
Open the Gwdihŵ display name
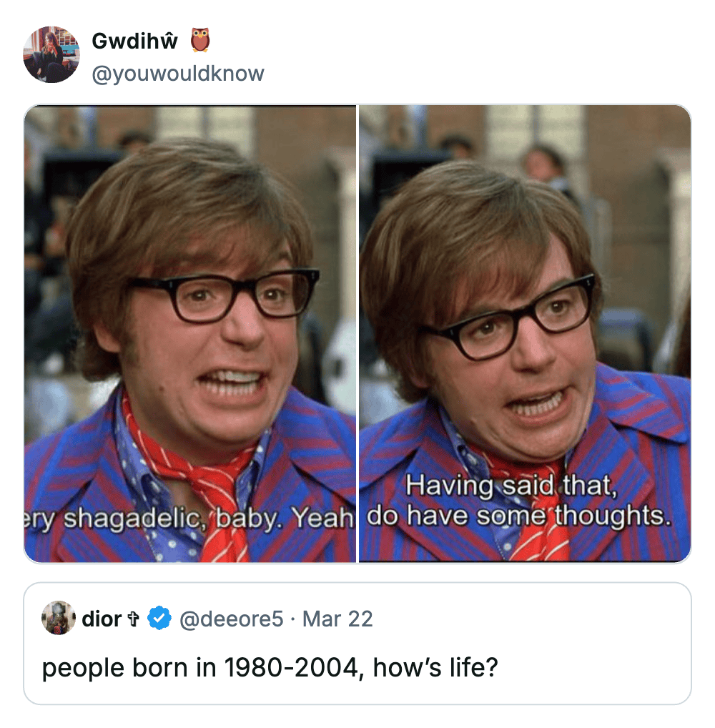pos(134,41)
